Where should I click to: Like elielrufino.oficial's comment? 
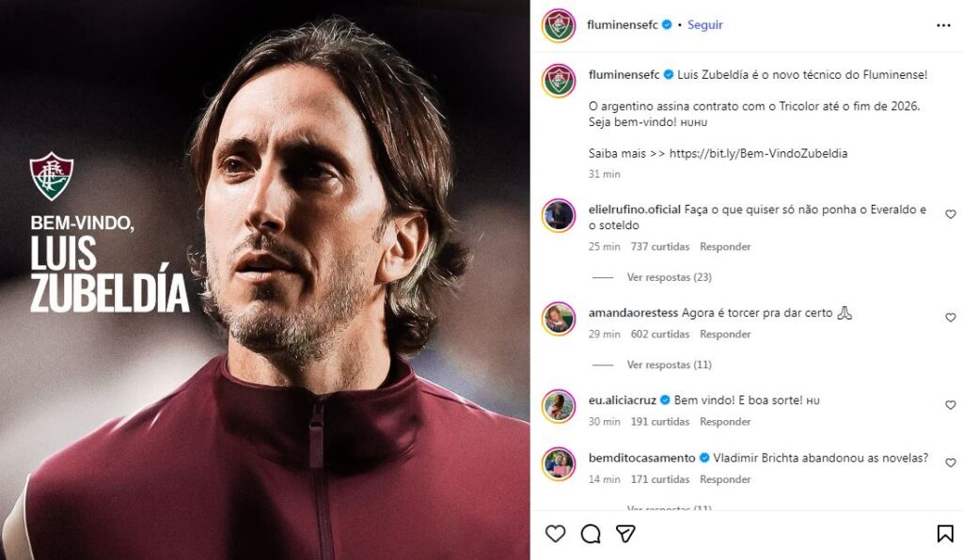(950, 214)
